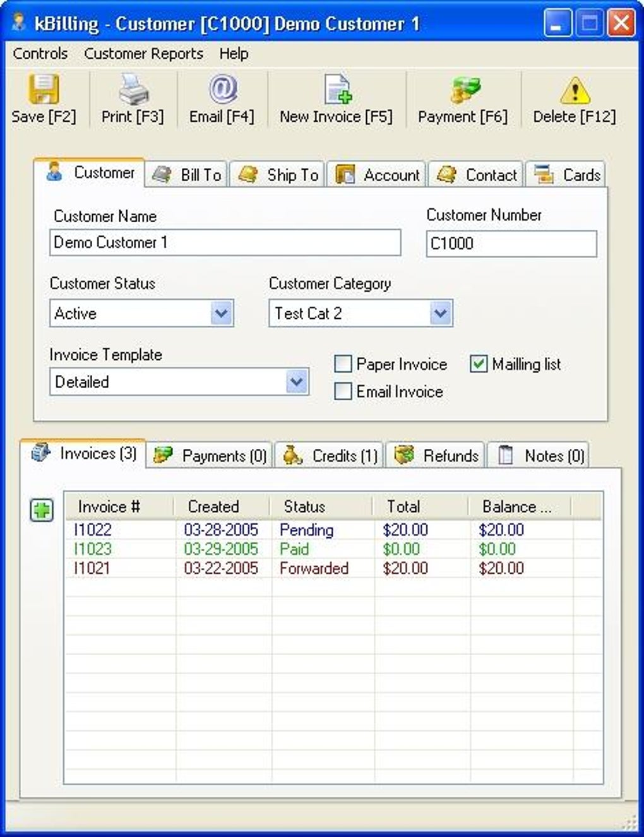The height and width of the screenshot is (837, 644).
Task: Enable the Email Invoice checkbox
Action: pos(343,391)
